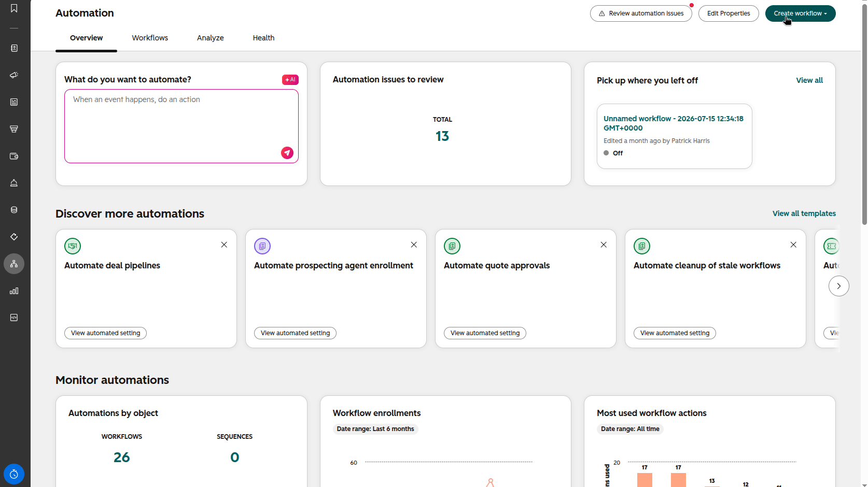Click the automation issues total of 13
868x487 pixels.
(x=442, y=136)
